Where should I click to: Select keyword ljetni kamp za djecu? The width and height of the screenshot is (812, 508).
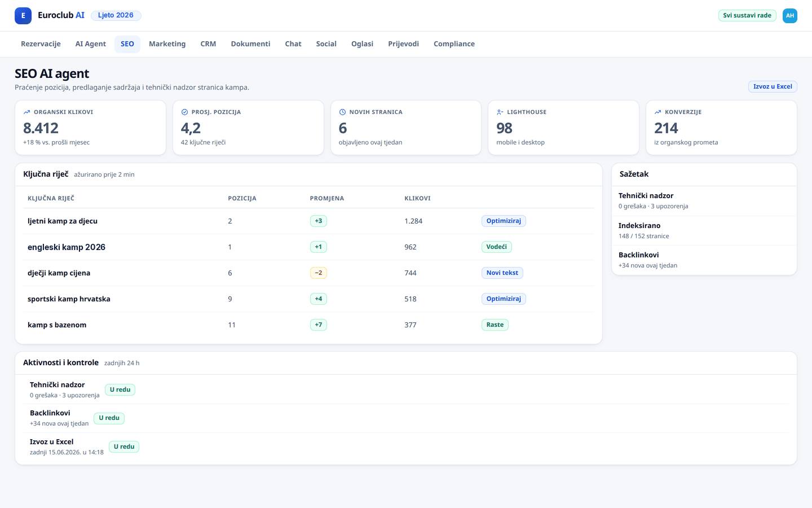click(x=63, y=221)
